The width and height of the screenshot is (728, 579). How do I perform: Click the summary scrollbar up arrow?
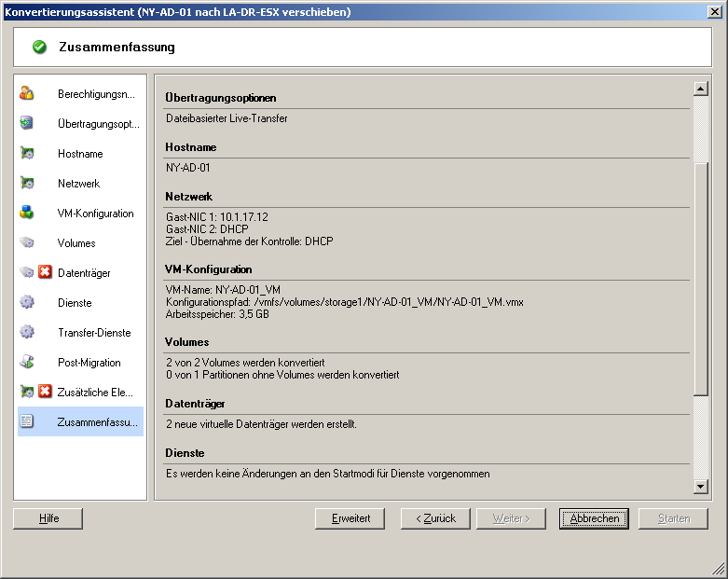tap(701, 89)
